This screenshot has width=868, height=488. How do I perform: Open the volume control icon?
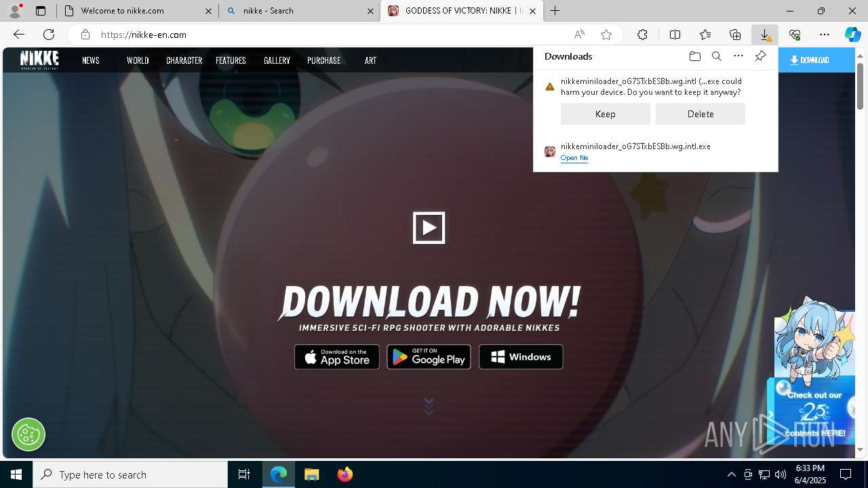pyautogui.click(x=781, y=474)
